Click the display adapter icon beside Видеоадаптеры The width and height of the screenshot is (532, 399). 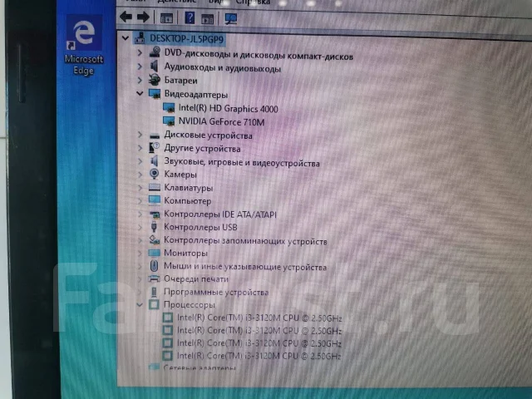click(x=155, y=94)
